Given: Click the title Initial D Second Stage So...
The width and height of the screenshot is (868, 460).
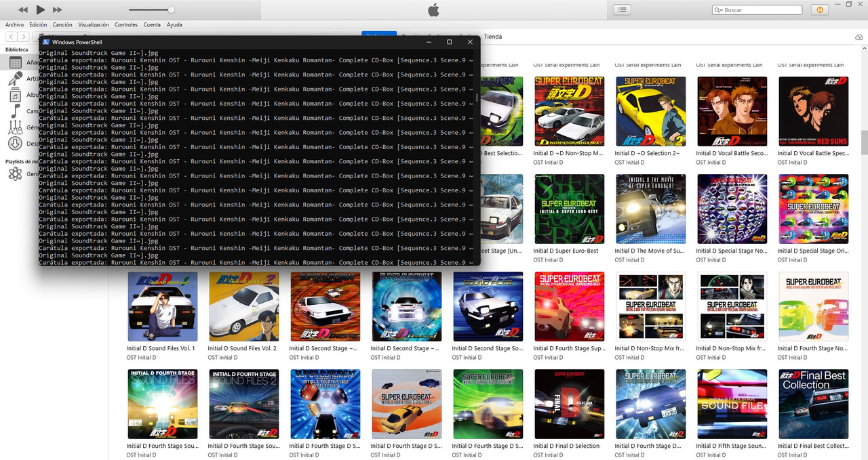Looking at the screenshot, I should point(488,348).
